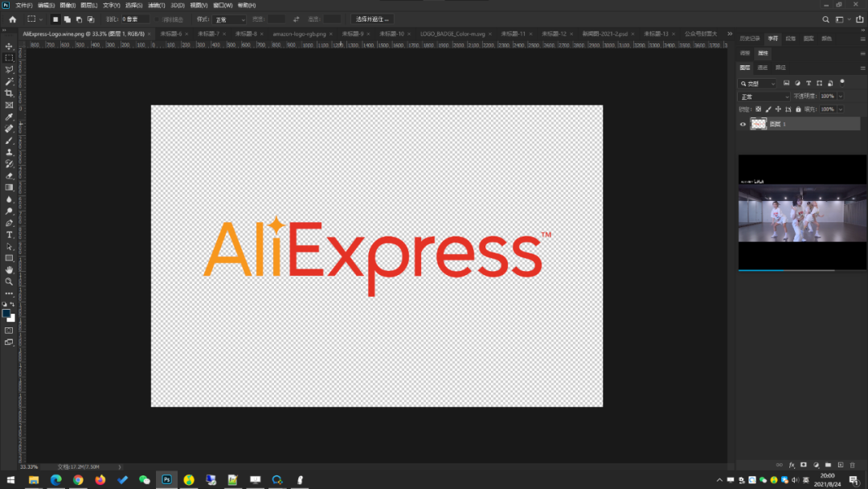Open the Edit Toolbar three-dots icon
This screenshot has height=489, width=868.
[x=9, y=294]
